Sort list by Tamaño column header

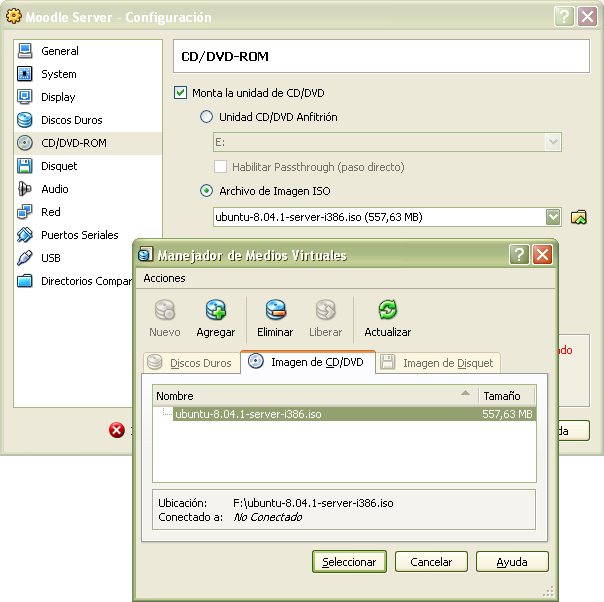(x=507, y=396)
